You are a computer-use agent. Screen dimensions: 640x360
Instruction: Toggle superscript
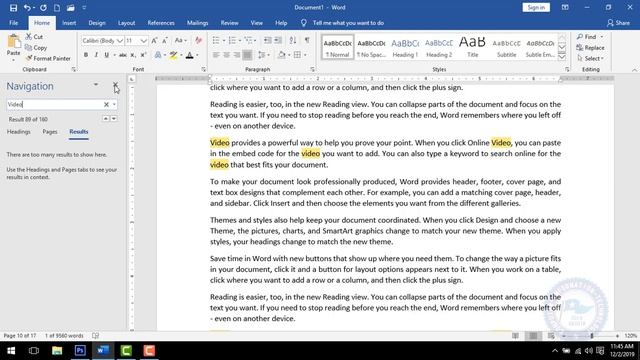(x=143, y=55)
